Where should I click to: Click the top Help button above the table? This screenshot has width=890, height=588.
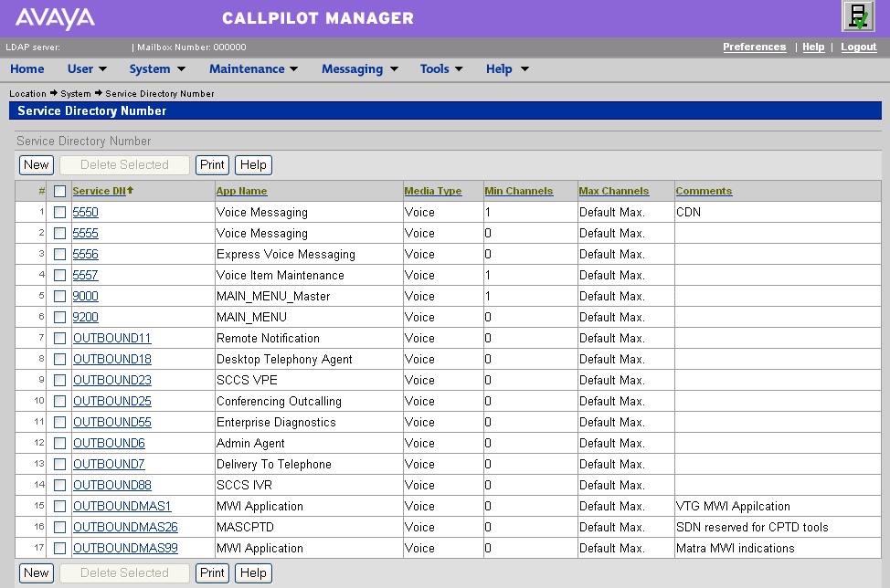[253, 165]
